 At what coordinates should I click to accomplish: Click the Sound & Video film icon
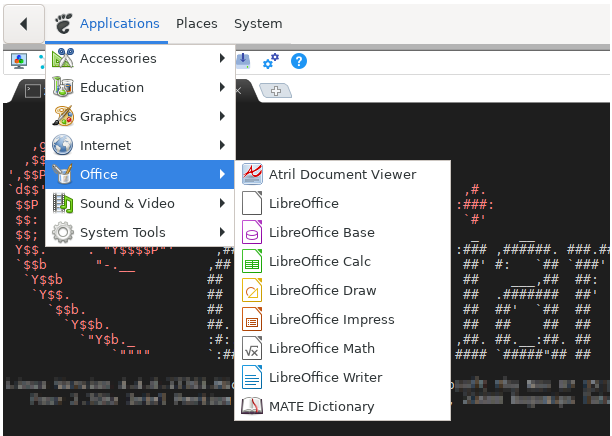pos(63,203)
